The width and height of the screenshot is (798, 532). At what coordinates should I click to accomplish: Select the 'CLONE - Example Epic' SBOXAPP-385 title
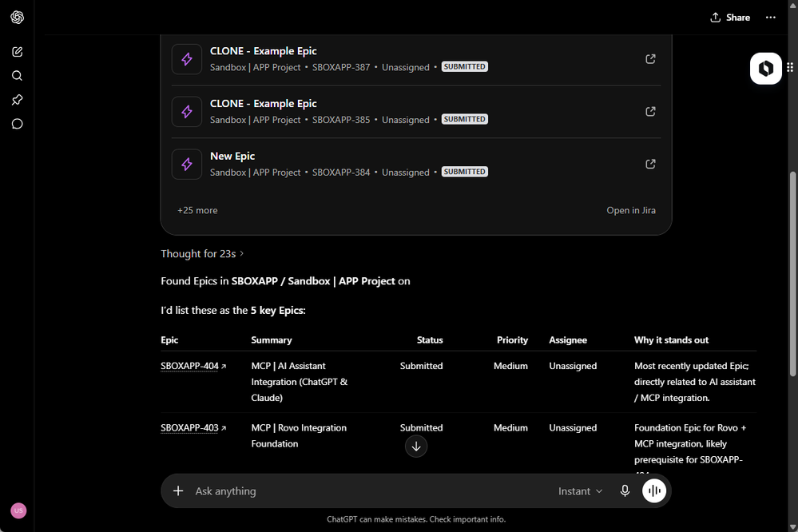click(x=263, y=103)
